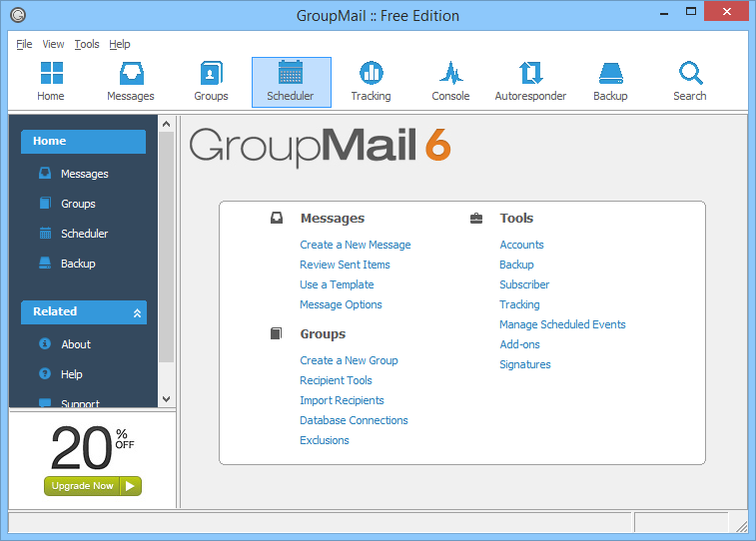Open the Message Options link
756x541 pixels.
point(341,304)
